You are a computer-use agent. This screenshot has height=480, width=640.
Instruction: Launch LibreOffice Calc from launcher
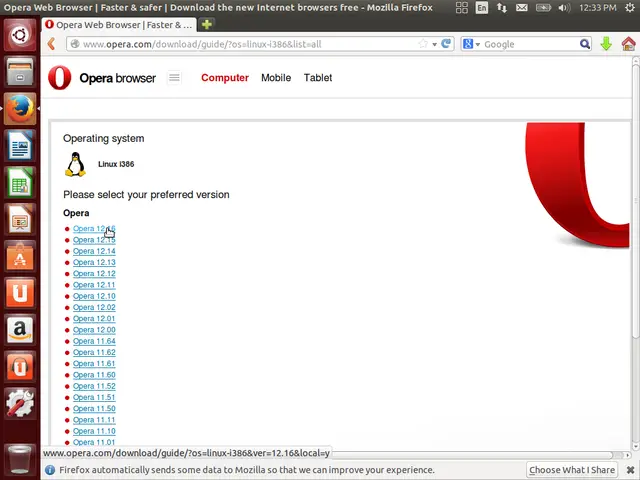pyautogui.click(x=20, y=182)
